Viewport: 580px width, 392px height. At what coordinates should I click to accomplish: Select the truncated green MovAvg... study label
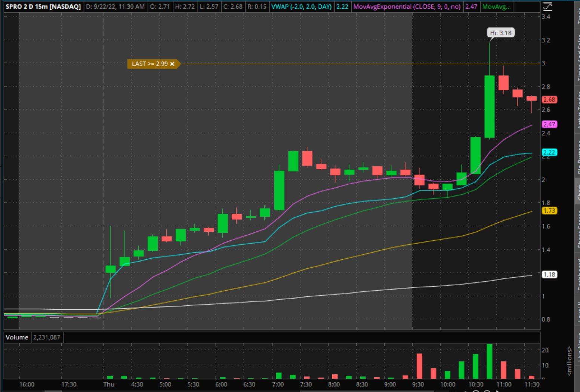click(x=496, y=6)
